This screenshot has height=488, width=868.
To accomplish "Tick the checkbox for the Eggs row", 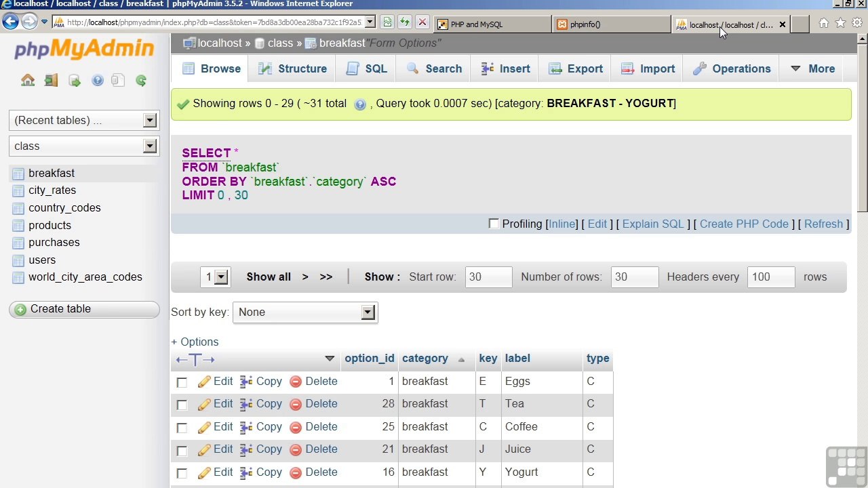I will (x=182, y=382).
